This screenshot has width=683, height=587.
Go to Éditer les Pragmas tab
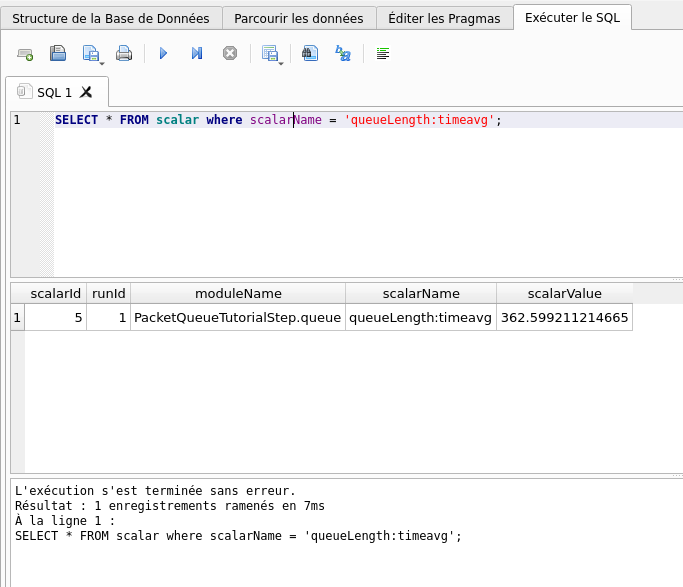point(444,18)
